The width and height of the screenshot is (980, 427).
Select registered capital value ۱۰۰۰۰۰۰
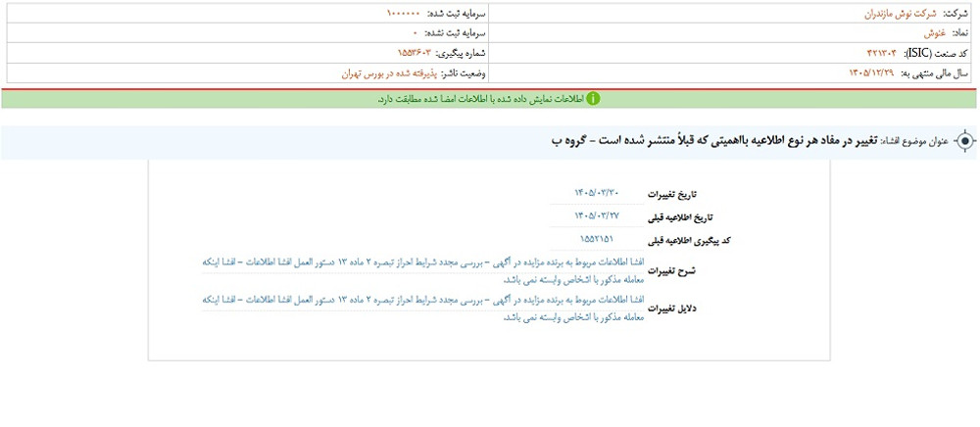(404, 14)
